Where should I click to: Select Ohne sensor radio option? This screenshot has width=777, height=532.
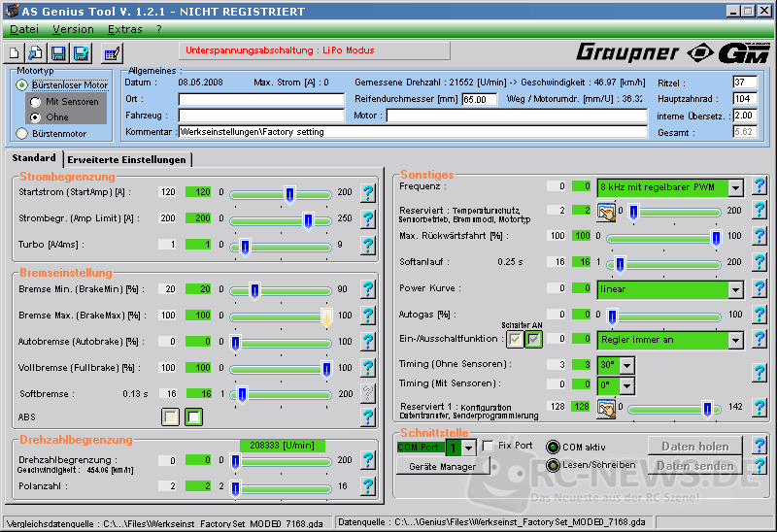[35, 117]
